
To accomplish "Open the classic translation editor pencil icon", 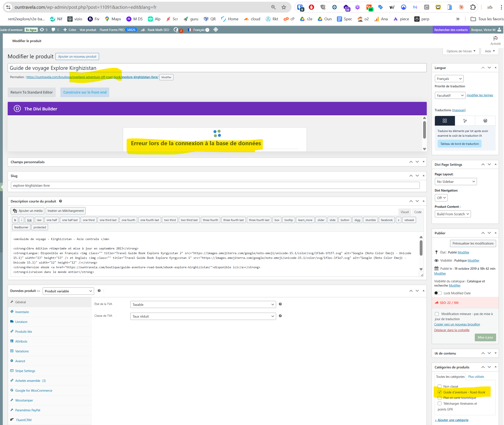I will 465,121.
